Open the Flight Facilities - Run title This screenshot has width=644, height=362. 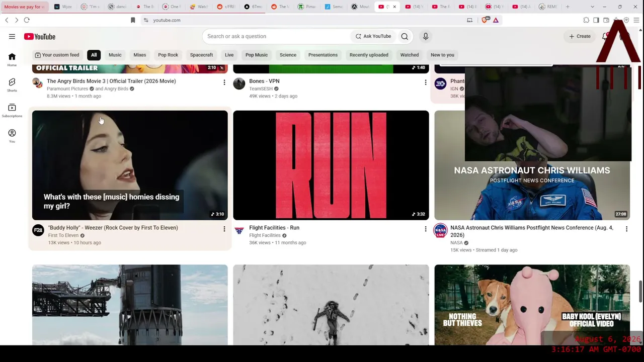click(274, 228)
